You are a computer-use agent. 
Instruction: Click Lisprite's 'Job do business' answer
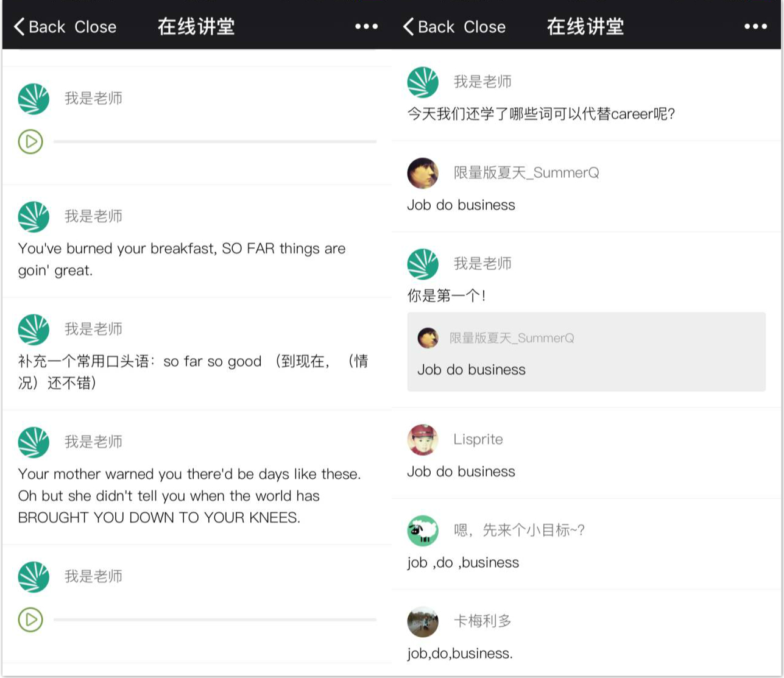coord(461,471)
